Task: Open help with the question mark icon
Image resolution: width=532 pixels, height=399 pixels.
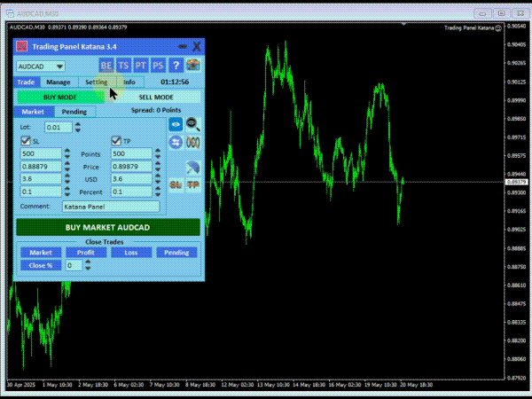Action: [176, 65]
